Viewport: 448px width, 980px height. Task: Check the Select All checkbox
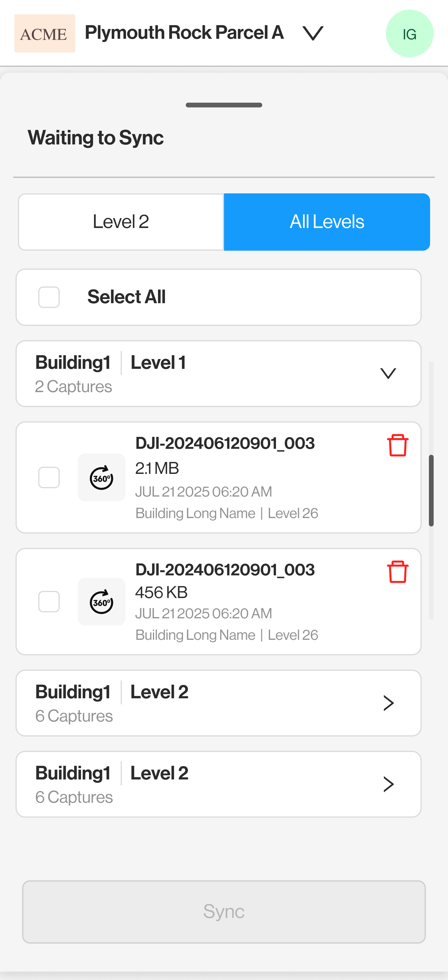click(x=49, y=297)
